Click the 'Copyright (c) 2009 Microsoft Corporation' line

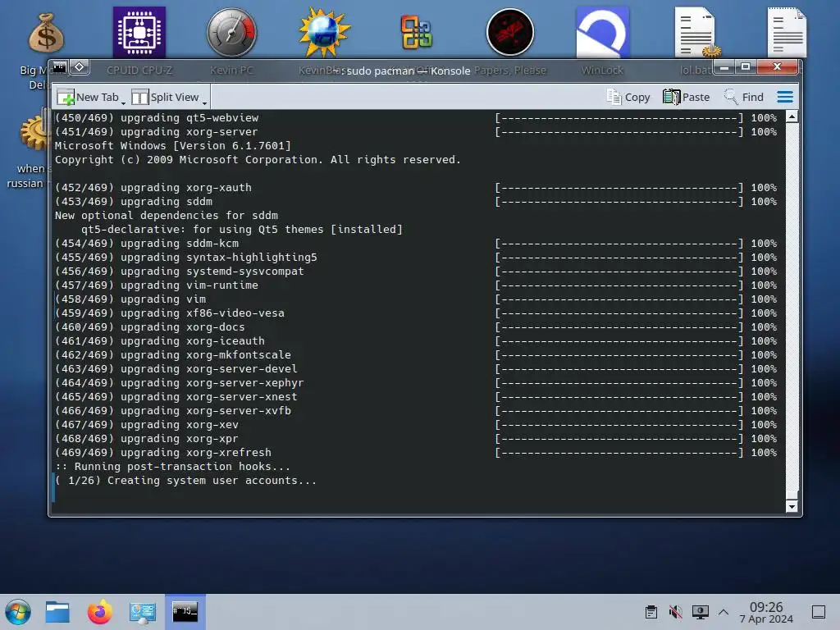(x=258, y=160)
